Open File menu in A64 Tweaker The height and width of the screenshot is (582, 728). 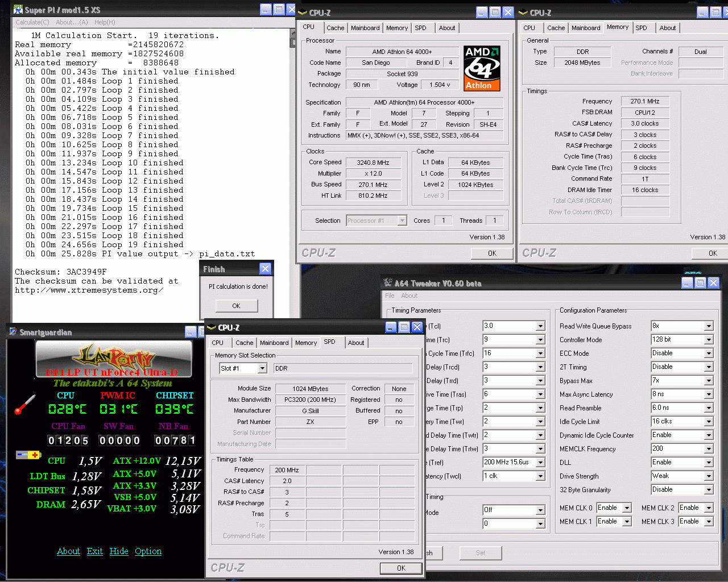(390, 296)
